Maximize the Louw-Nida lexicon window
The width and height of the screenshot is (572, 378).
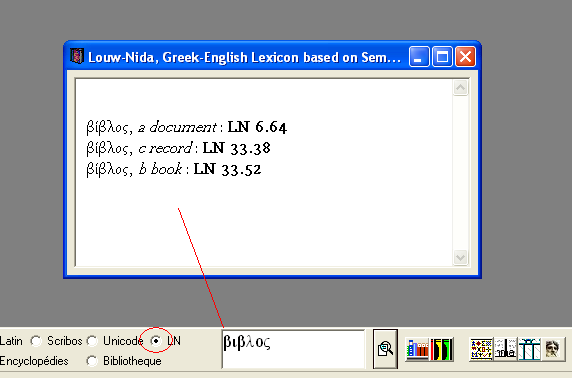(x=442, y=57)
